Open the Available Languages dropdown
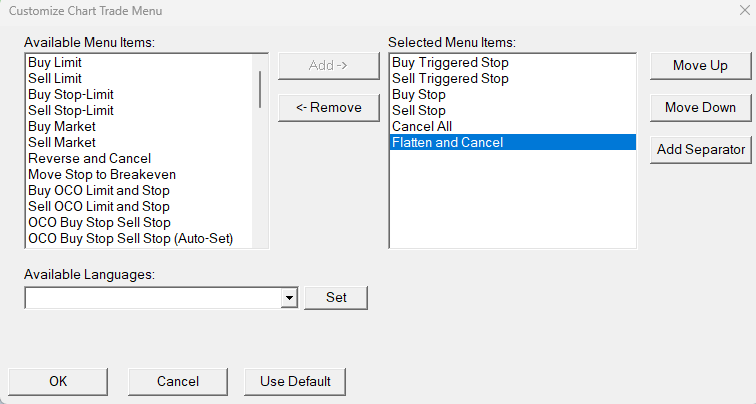756x404 pixels. click(289, 297)
